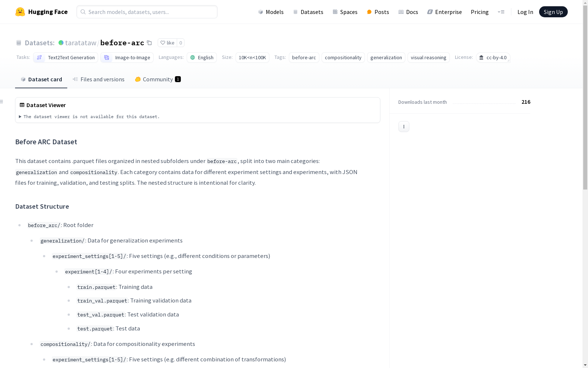Focus the search models, datasets, users field
The height and width of the screenshot is (368, 588).
pyautogui.click(x=147, y=12)
